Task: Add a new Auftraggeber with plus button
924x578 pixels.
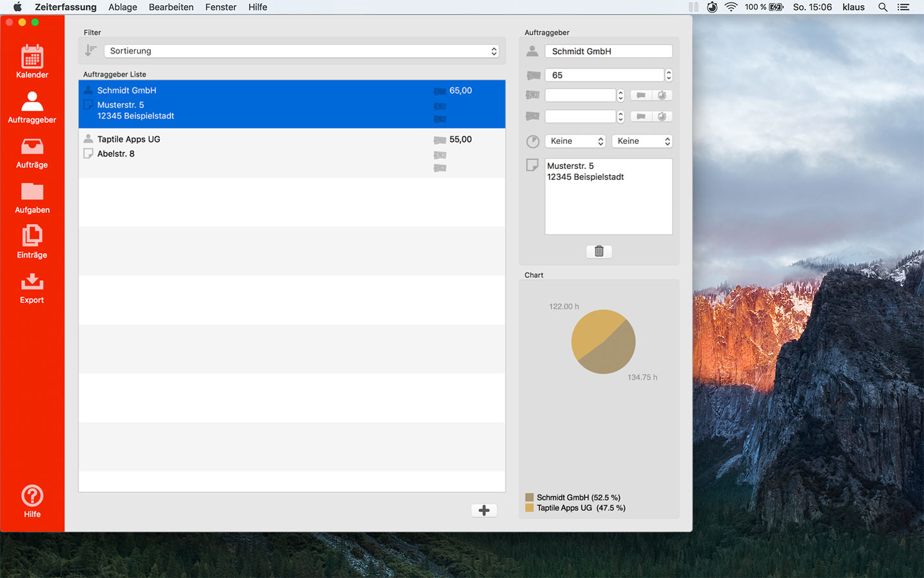Action: click(x=484, y=511)
